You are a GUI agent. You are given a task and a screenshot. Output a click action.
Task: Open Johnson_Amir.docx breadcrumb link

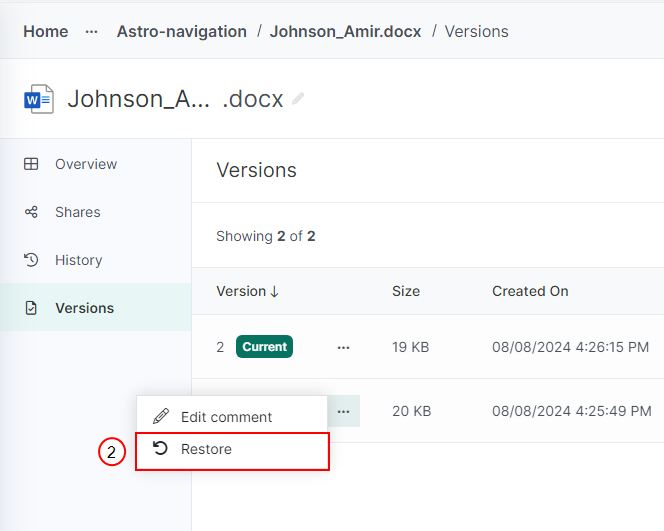pyautogui.click(x=346, y=32)
